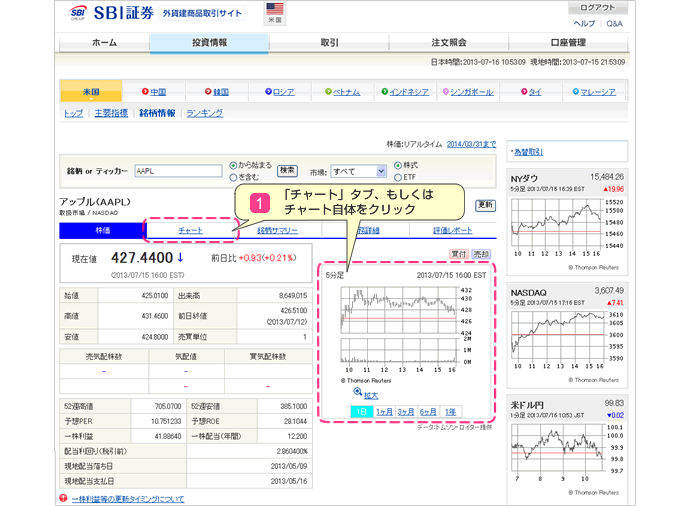Open the 銘柄情報 sub-navigation link

pos(157,113)
